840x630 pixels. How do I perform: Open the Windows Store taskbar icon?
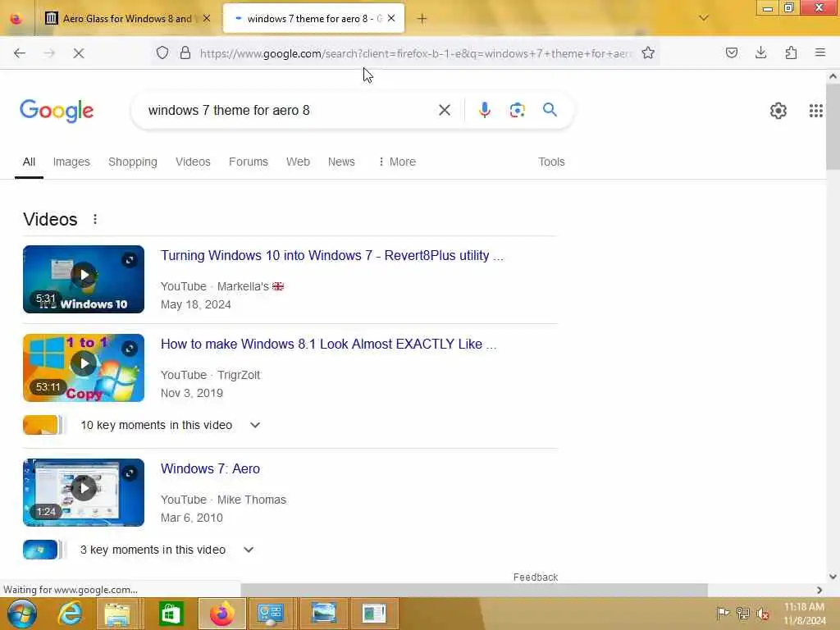point(171,614)
